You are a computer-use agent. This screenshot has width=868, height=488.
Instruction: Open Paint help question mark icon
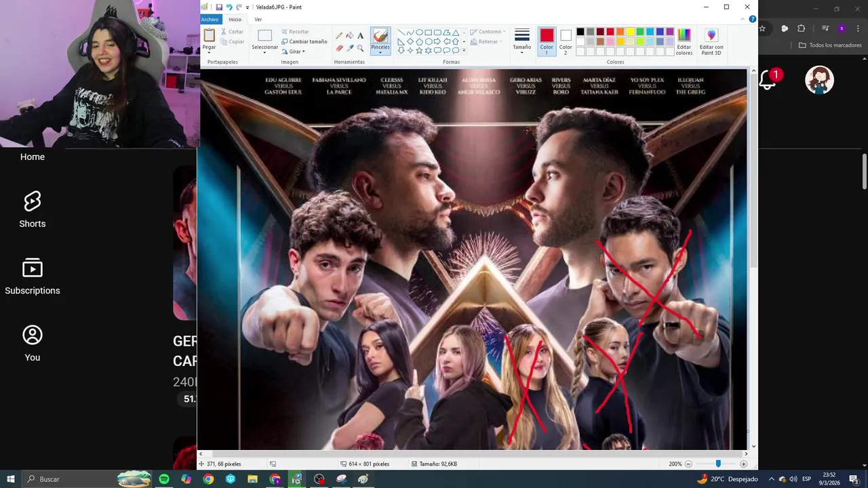coord(752,19)
